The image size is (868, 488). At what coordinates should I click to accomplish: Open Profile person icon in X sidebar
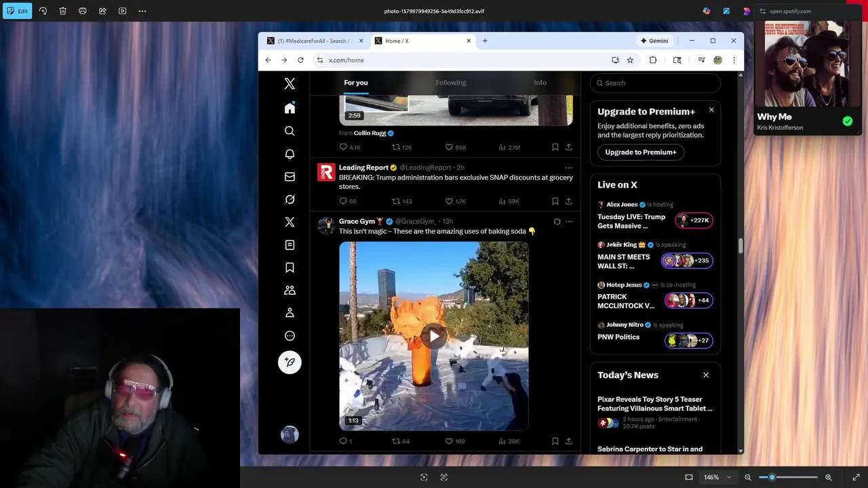click(290, 312)
